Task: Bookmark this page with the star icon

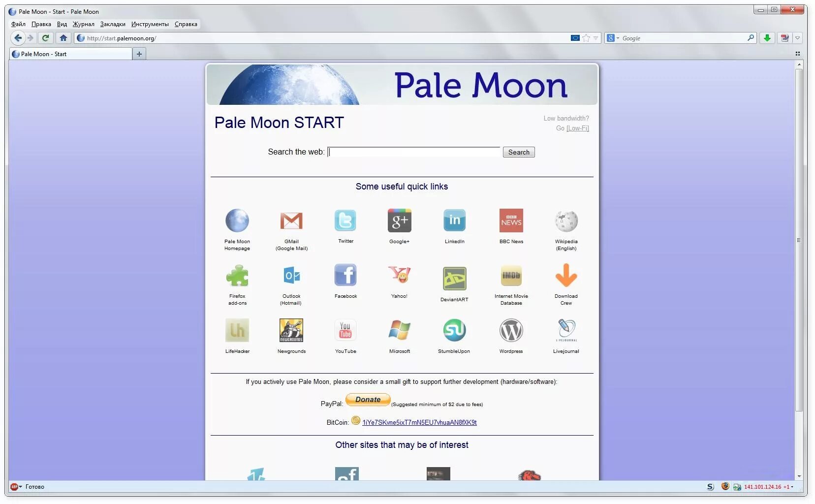Action: pyautogui.click(x=586, y=38)
